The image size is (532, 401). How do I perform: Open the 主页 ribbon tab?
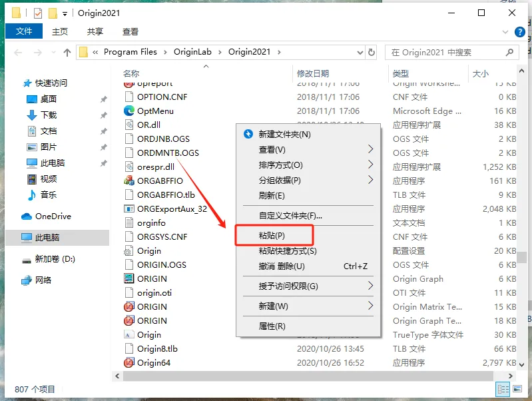tap(60, 31)
